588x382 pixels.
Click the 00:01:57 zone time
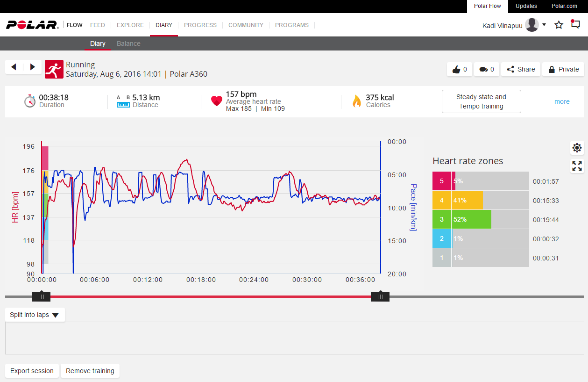coord(546,181)
